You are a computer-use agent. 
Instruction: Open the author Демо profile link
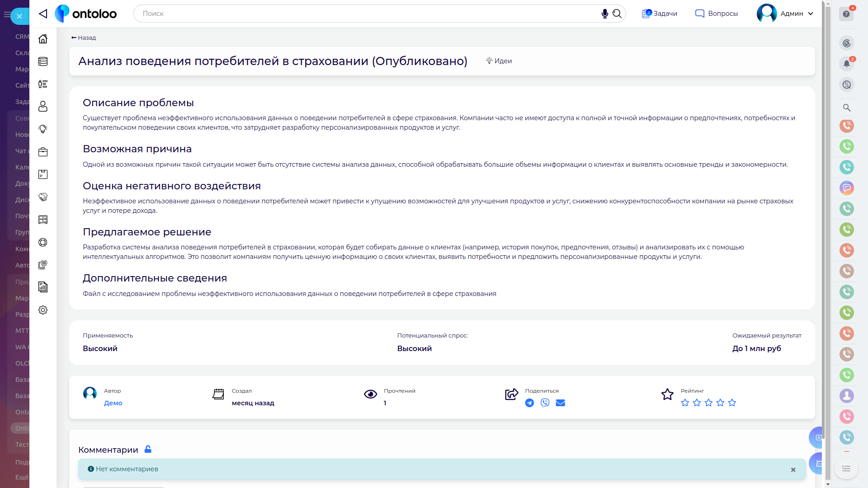click(113, 403)
